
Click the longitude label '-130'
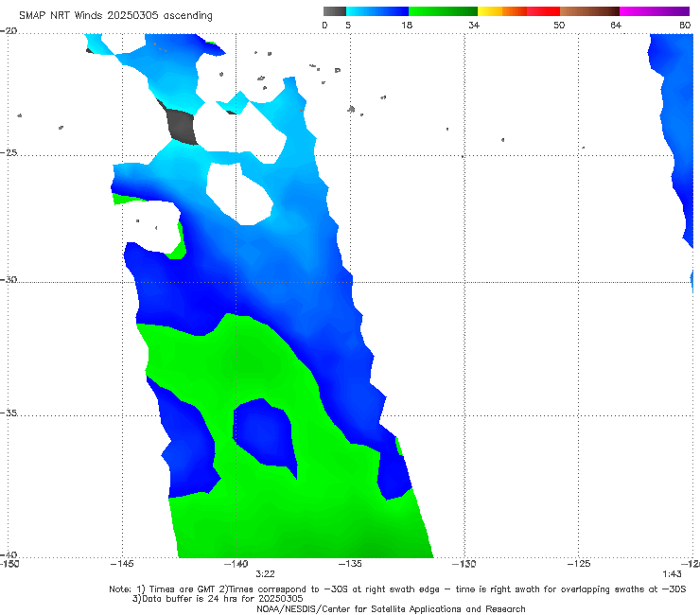tap(464, 564)
